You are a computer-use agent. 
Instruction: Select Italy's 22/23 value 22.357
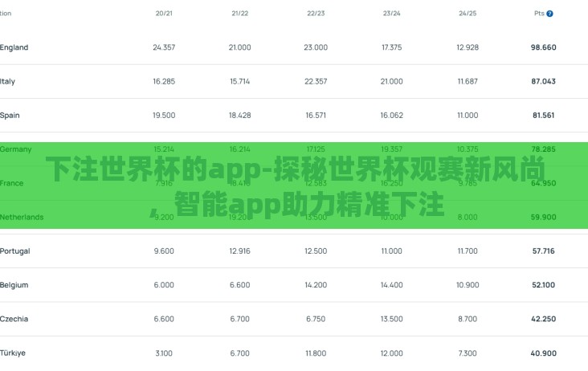[316, 81]
